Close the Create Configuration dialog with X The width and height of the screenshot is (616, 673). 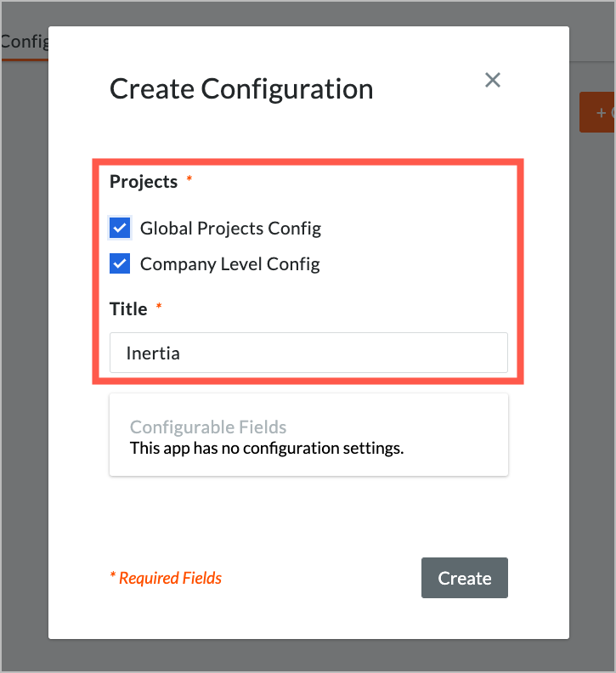[492, 80]
